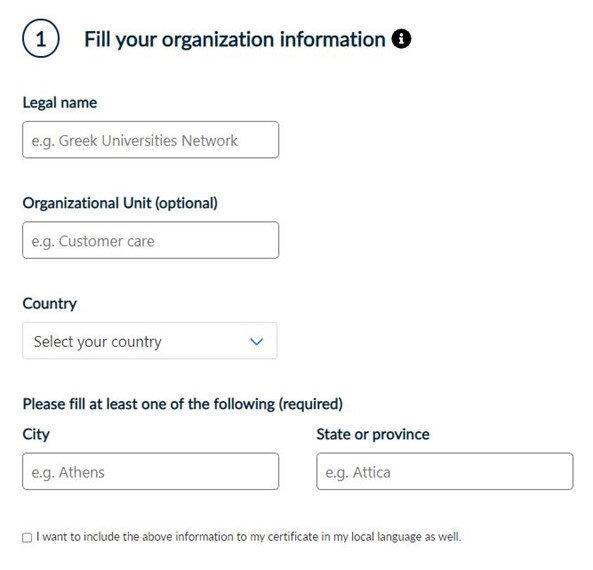
Task: Tick the local language certificate checkbox
Action: 27,537
